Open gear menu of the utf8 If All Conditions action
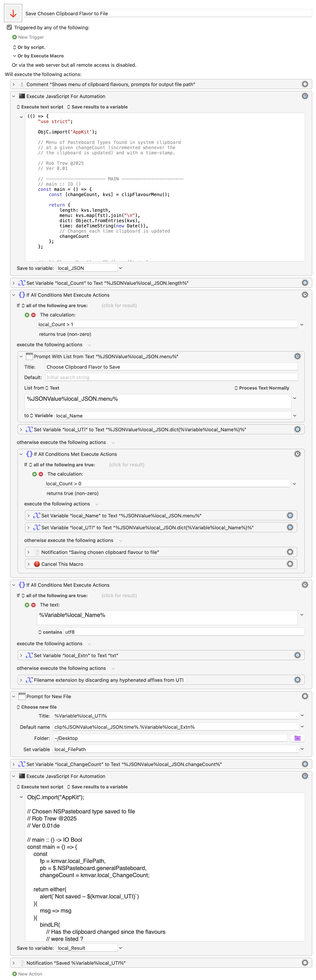 coord(305,585)
